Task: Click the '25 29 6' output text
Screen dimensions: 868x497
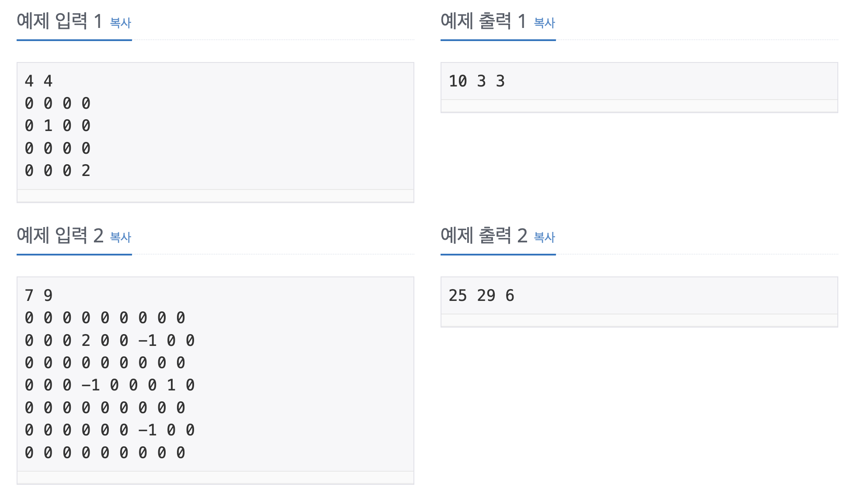Action: pyautogui.click(x=482, y=296)
